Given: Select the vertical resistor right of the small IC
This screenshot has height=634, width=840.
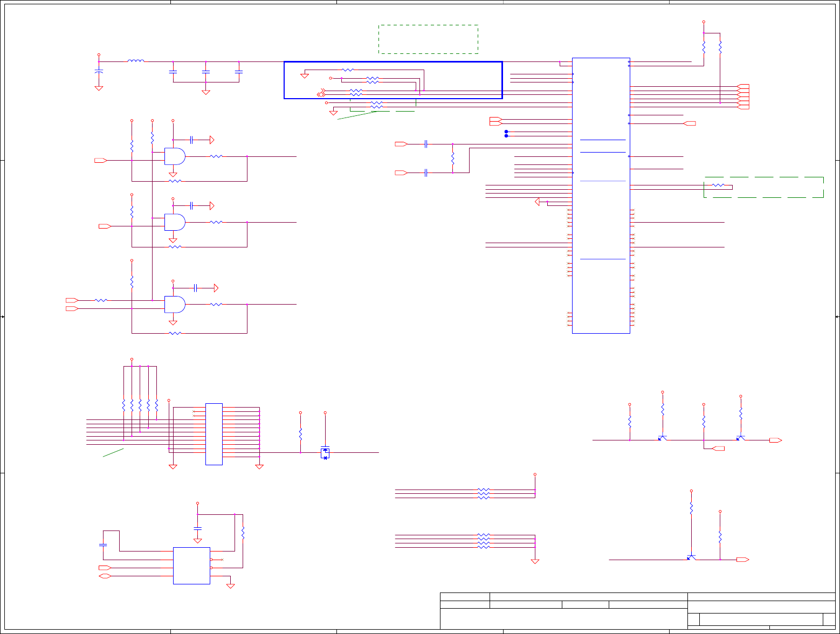Looking at the screenshot, I should click(x=243, y=533).
